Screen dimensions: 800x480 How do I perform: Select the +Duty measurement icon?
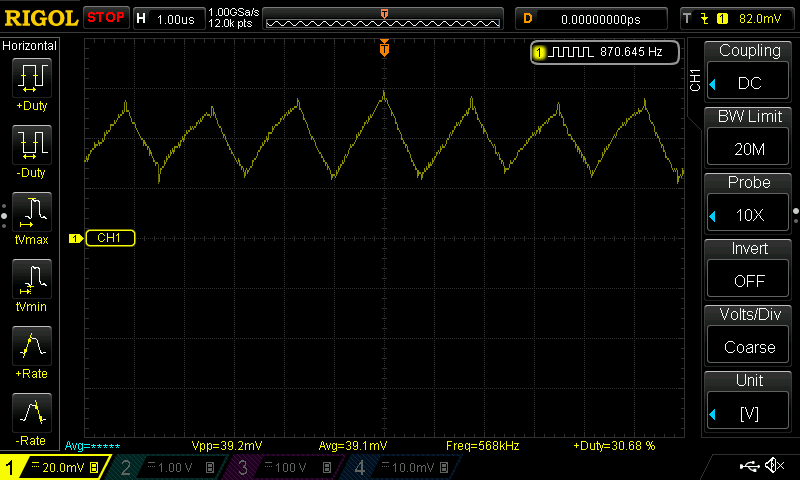click(x=32, y=78)
